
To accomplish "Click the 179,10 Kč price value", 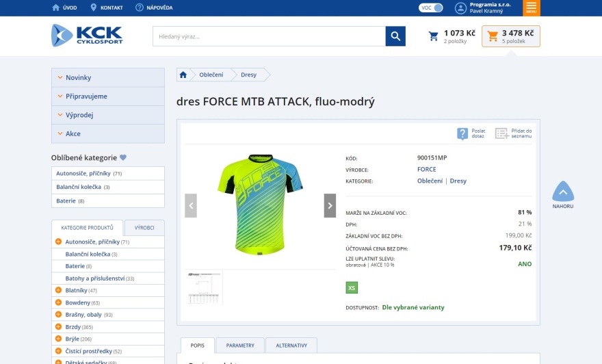I will [515, 248].
